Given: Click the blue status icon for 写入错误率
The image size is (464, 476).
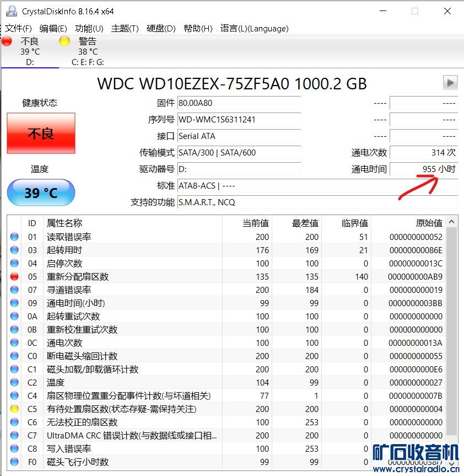Looking at the screenshot, I should [14, 448].
